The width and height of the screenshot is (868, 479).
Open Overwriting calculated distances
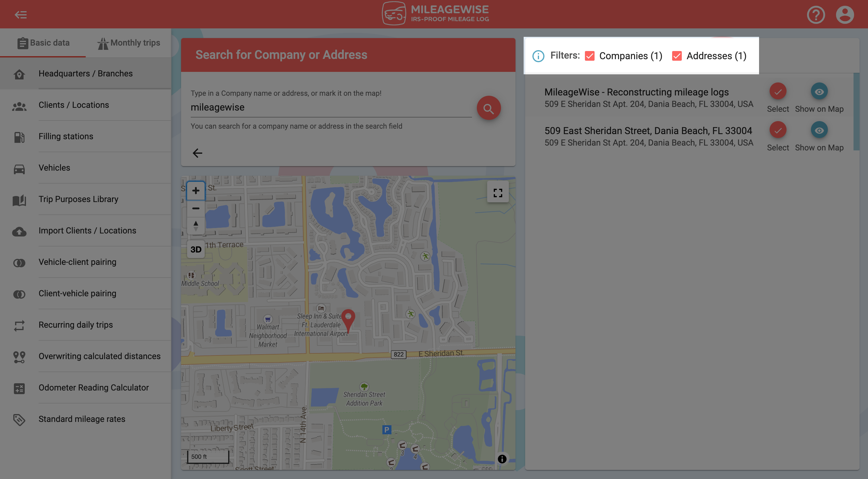click(86, 356)
